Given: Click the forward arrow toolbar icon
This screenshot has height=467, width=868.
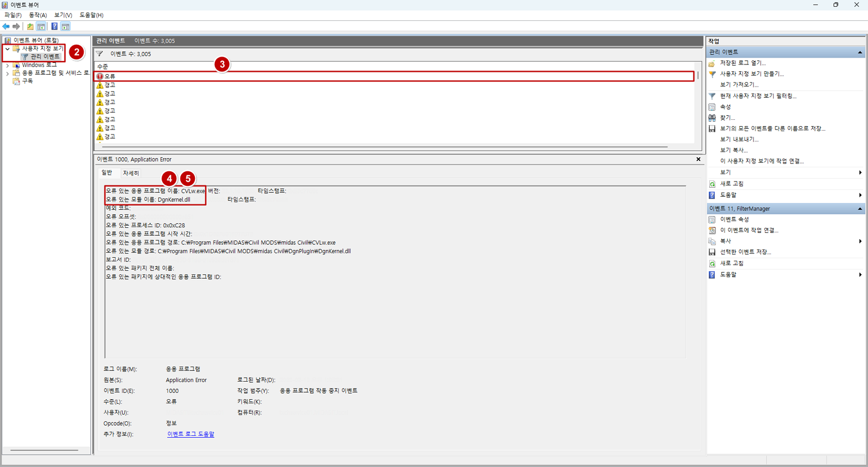Looking at the screenshot, I should pyautogui.click(x=16, y=27).
